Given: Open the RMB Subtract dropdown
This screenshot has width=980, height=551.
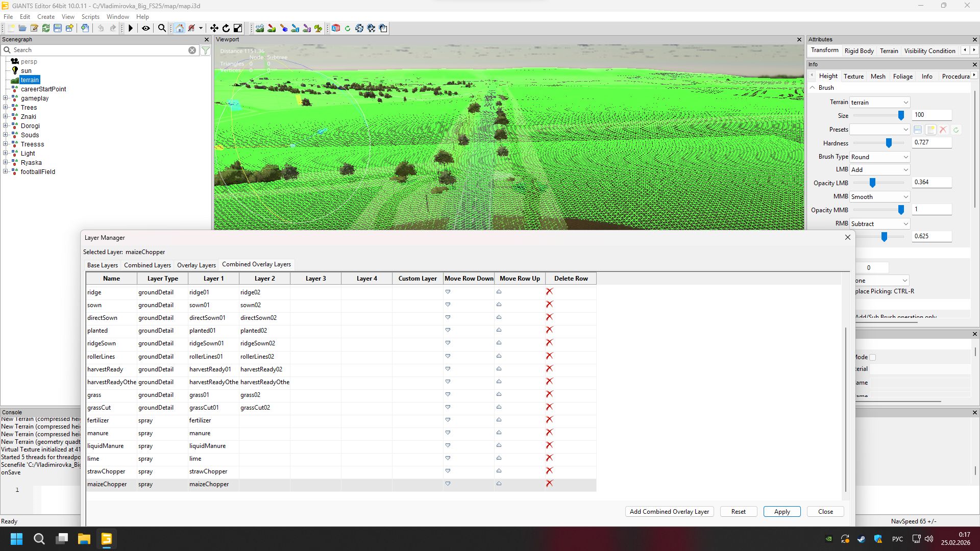Looking at the screenshot, I should pyautogui.click(x=879, y=223).
